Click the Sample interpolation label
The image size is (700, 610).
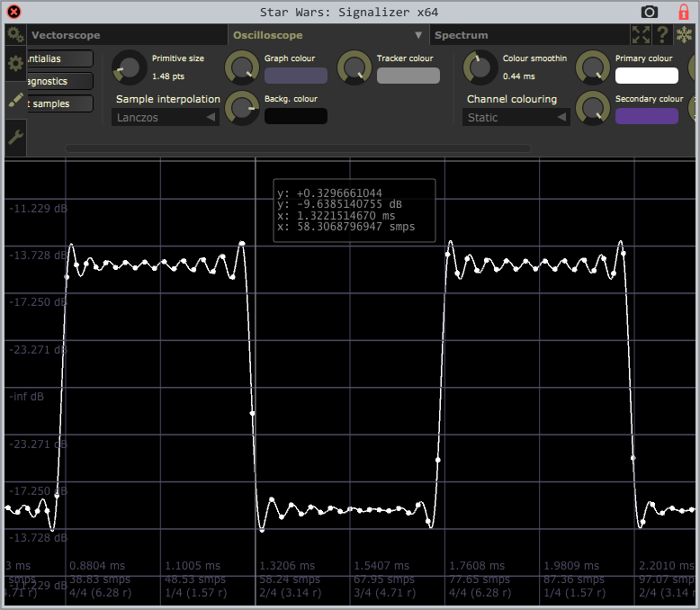click(x=168, y=99)
